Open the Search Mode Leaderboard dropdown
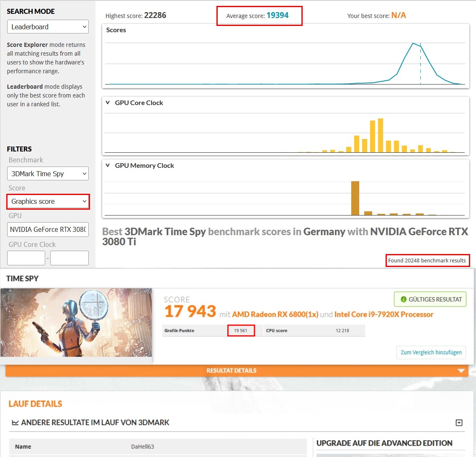This screenshot has width=476, height=457. coord(48,27)
